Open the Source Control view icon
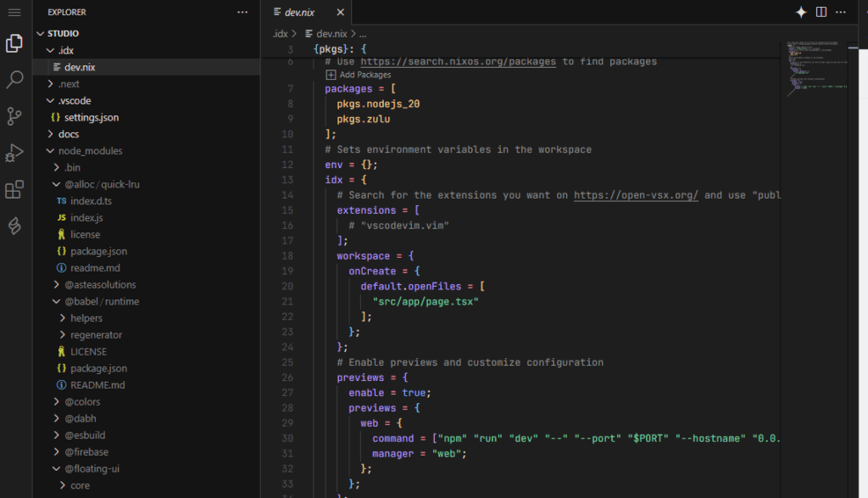The height and width of the screenshot is (498, 868). point(14,116)
